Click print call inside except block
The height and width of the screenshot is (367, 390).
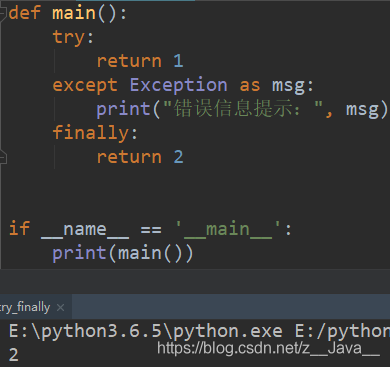123,109
